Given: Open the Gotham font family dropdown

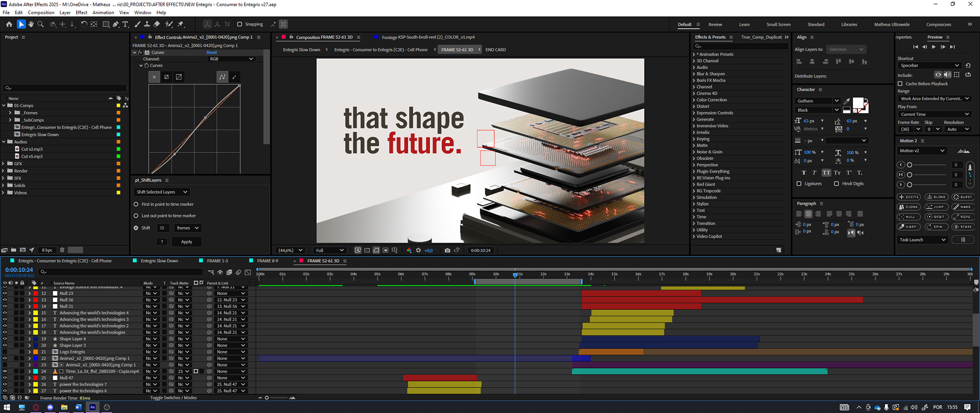Looking at the screenshot, I should coord(817,101).
